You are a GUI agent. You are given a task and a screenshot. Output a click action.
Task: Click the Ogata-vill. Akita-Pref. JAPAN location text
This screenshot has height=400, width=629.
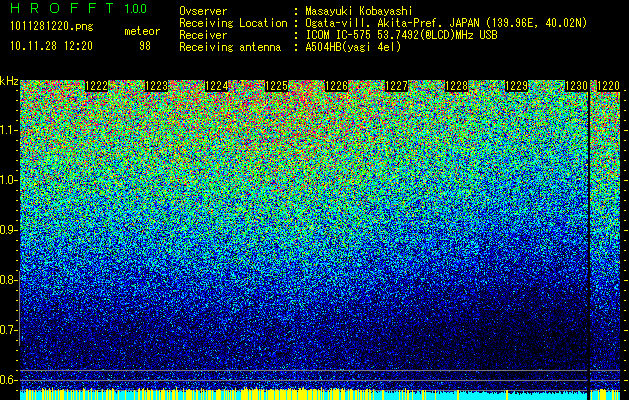click(446, 23)
